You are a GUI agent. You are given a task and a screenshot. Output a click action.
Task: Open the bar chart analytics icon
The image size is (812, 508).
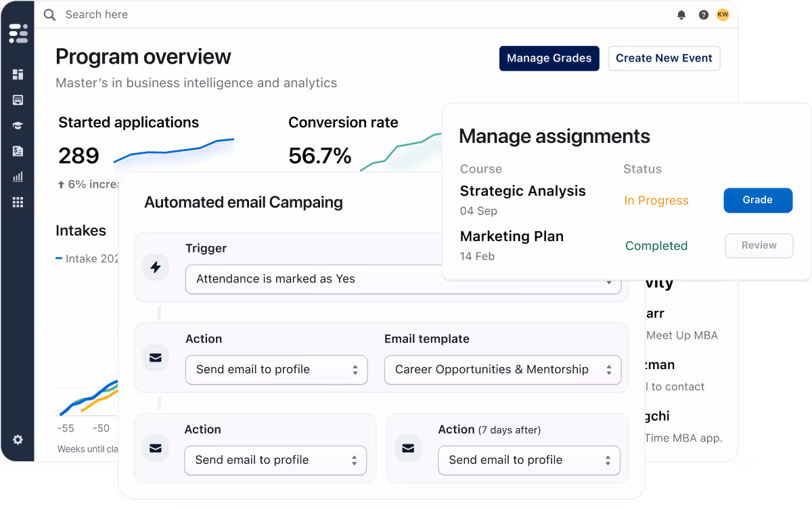[18, 177]
